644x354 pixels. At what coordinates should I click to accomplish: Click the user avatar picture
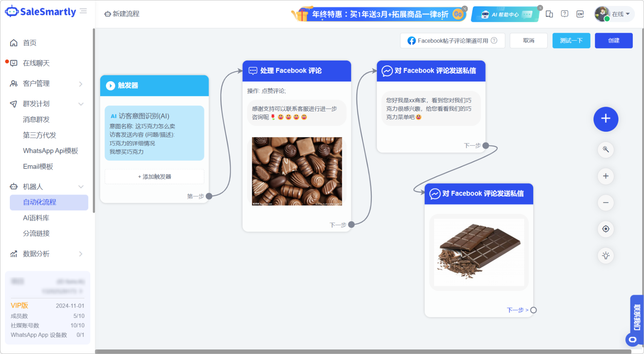[602, 14]
